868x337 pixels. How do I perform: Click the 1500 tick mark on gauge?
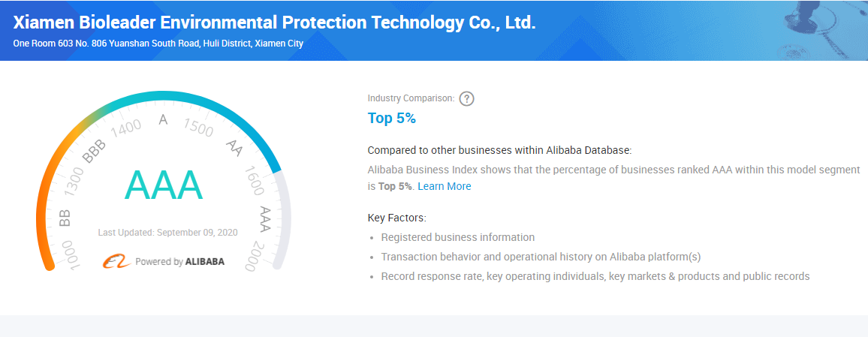[x=199, y=128]
